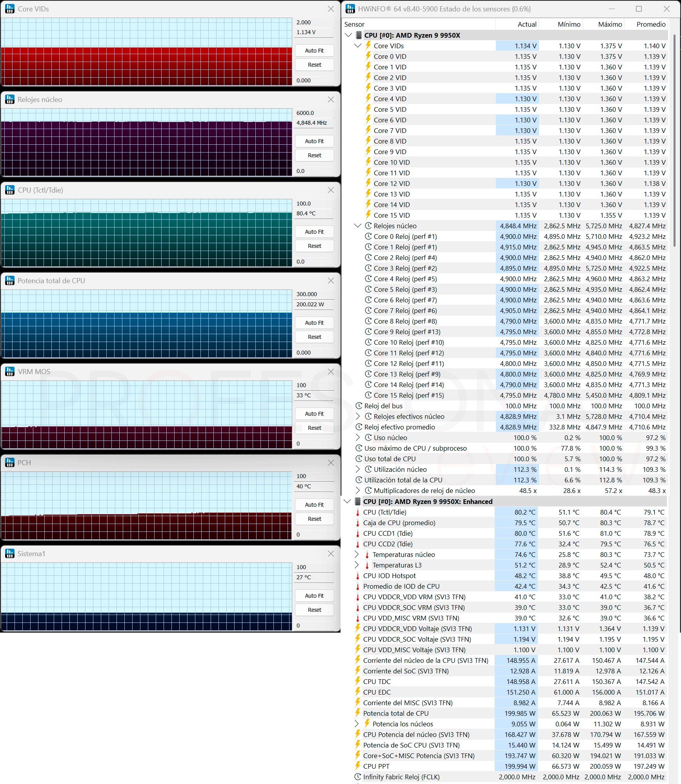Expand the Temperaturas núcleo group

pyautogui.click(x=356, y=554)
